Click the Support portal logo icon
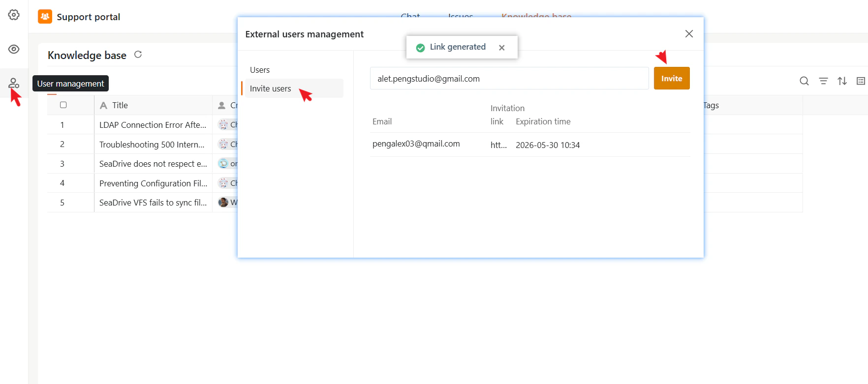 point(45,17)
